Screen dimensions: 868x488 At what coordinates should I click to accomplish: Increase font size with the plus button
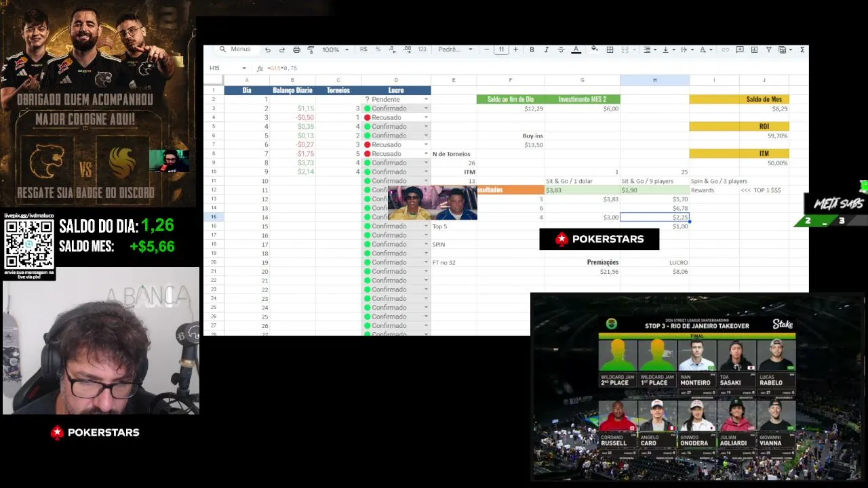tap(515, 49)
